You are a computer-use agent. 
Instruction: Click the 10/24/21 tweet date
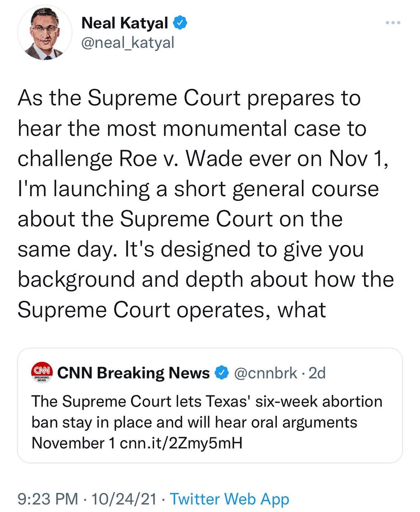tap(124, 499)
